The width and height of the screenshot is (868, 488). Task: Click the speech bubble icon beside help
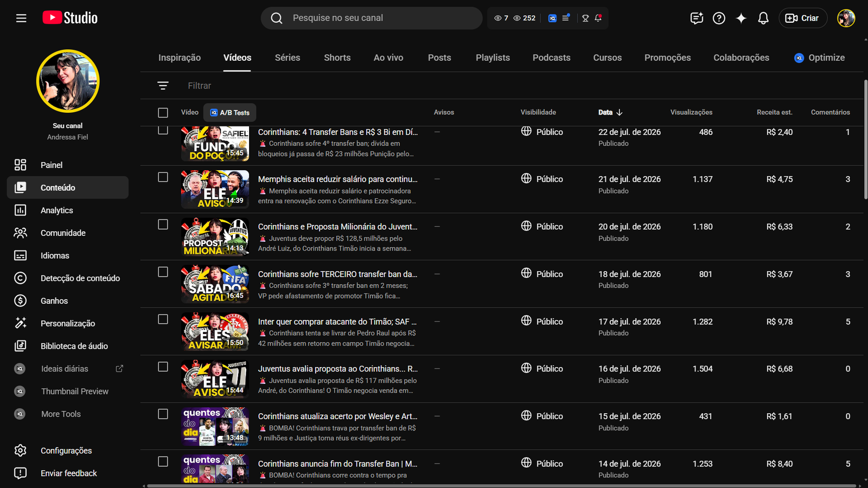(x=697, y=18)
